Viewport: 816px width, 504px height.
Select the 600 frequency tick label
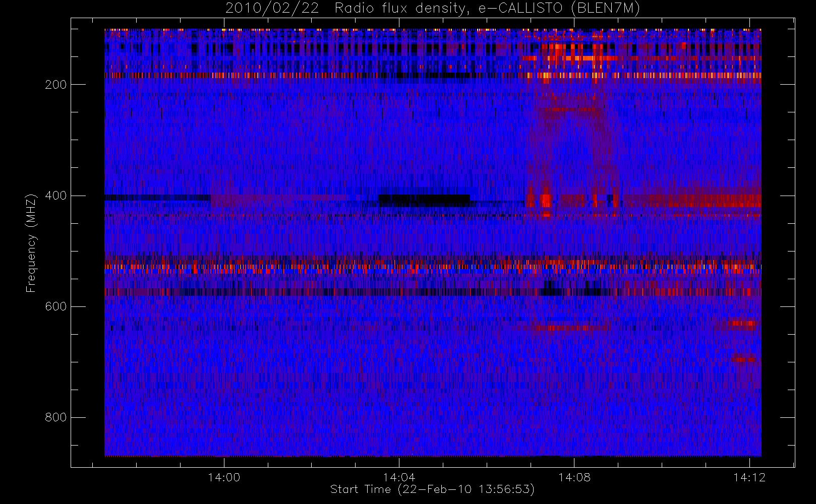[x=55, y=306]
